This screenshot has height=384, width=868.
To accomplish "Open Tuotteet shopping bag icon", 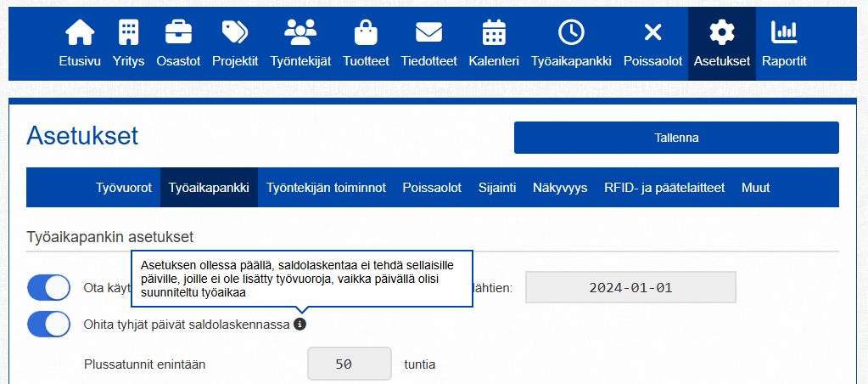I will [x=366, y=32].
